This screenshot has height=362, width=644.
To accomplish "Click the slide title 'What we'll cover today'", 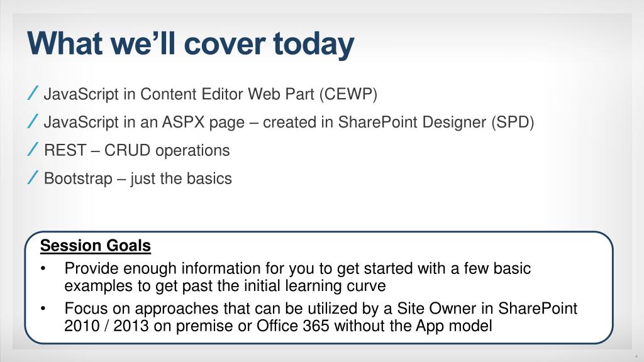I will [x=191, y=44].
